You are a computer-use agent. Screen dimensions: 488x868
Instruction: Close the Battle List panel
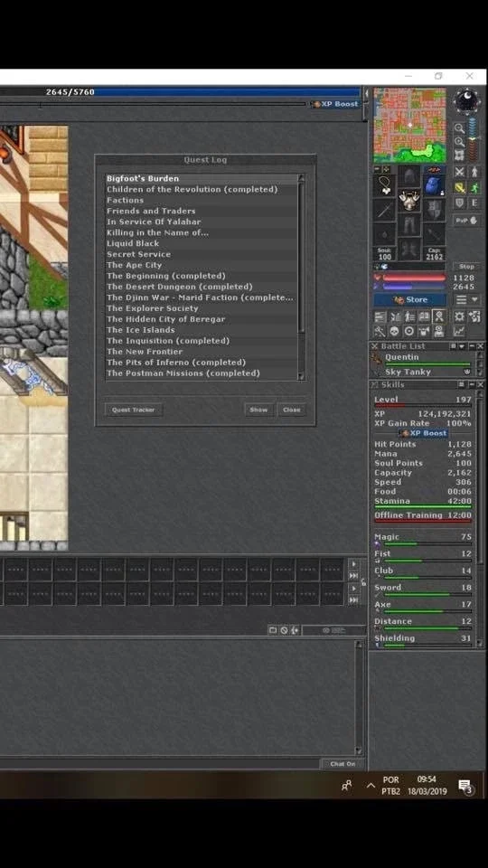click(480, 346)
